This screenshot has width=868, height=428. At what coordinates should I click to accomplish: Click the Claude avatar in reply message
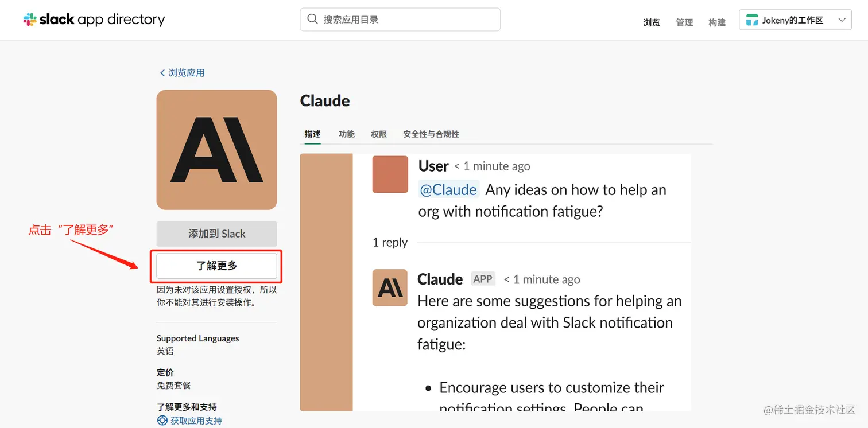coord(390,287)
